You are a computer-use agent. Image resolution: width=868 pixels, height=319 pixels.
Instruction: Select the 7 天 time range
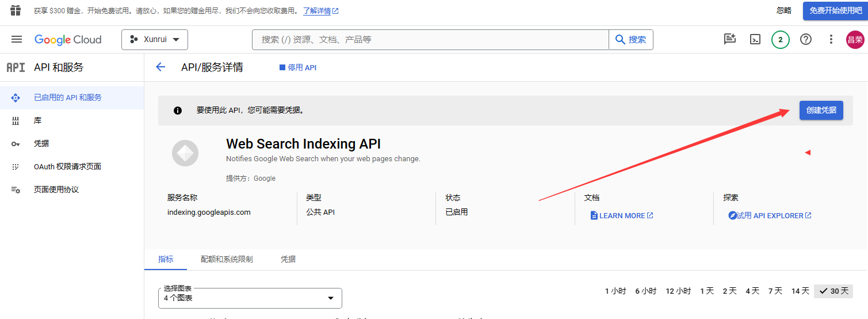(775, 291)
